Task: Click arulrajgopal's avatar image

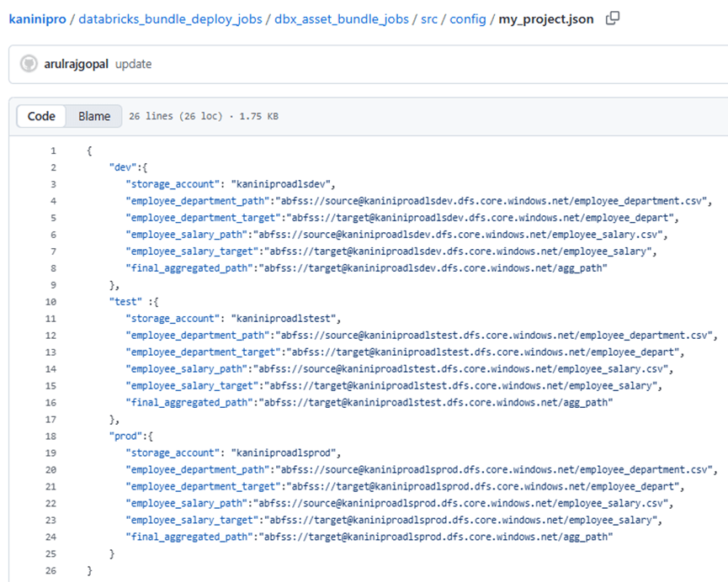Action: point(29,64)
